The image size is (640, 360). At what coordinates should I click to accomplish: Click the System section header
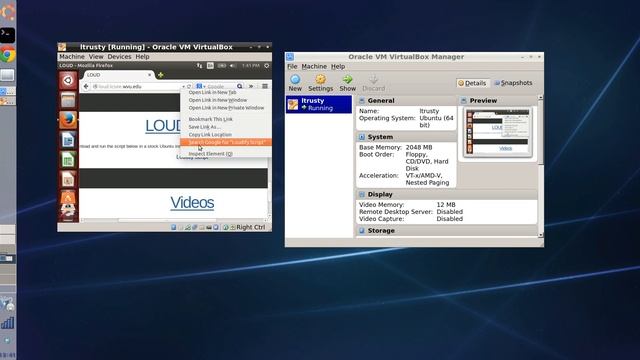click(406, 137)
